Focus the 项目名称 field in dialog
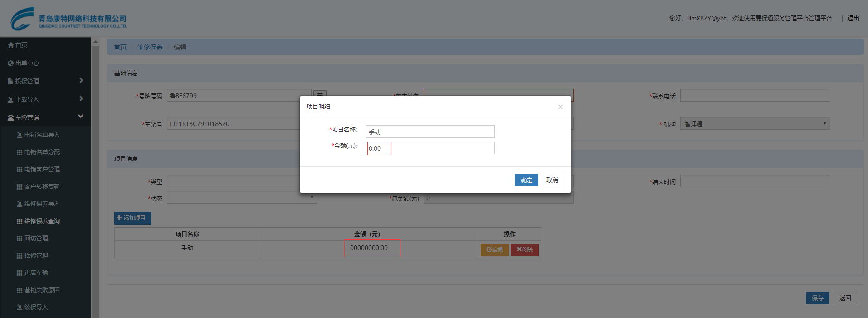This screenshot has height=318, width=868. click(430, 132)
